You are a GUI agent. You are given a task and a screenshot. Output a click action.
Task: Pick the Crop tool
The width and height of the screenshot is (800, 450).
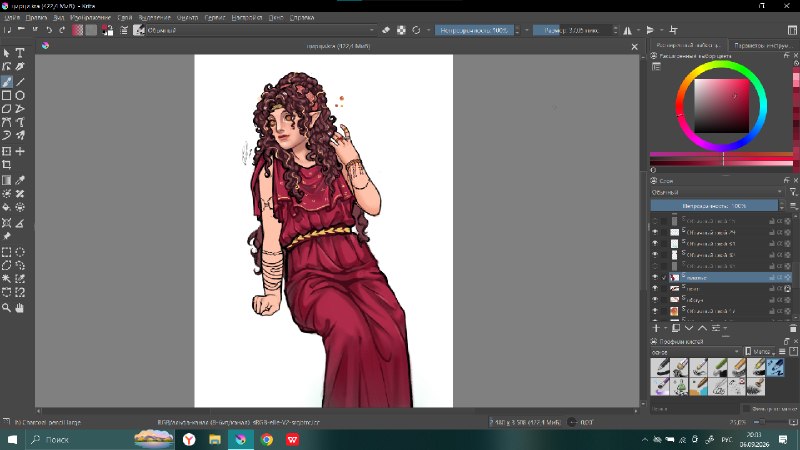[7, 165]
